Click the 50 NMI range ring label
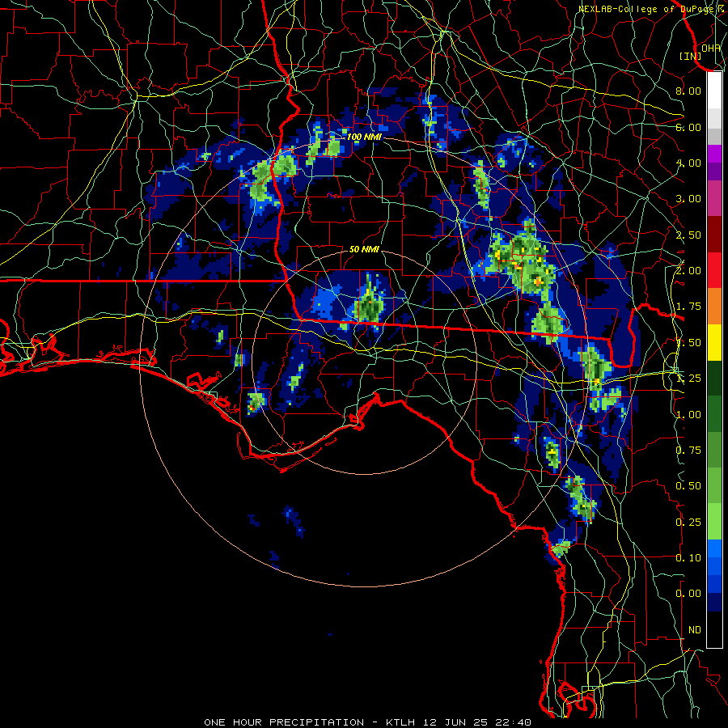728x728 pixels. [364, 249]
